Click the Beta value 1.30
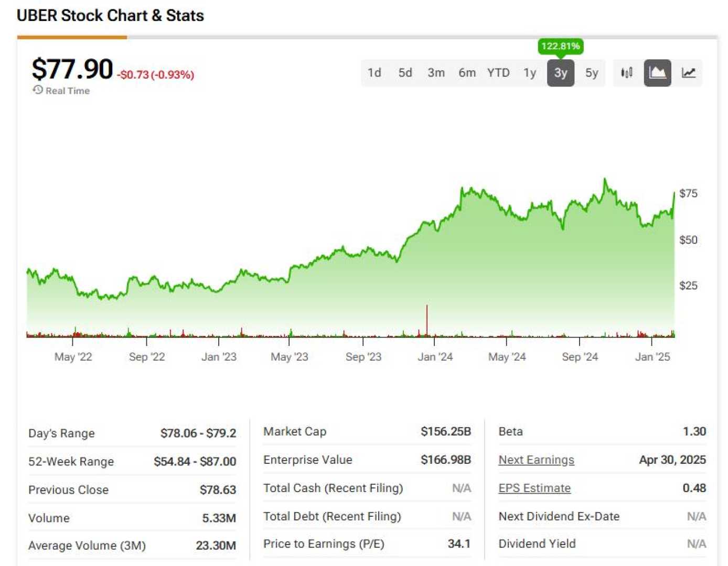728x566 pixels. 694,431
